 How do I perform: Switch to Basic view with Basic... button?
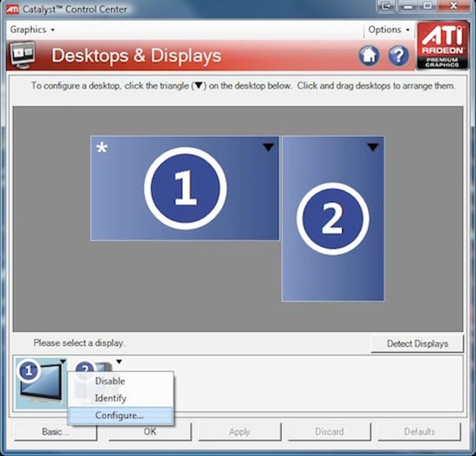click(56, 431)
